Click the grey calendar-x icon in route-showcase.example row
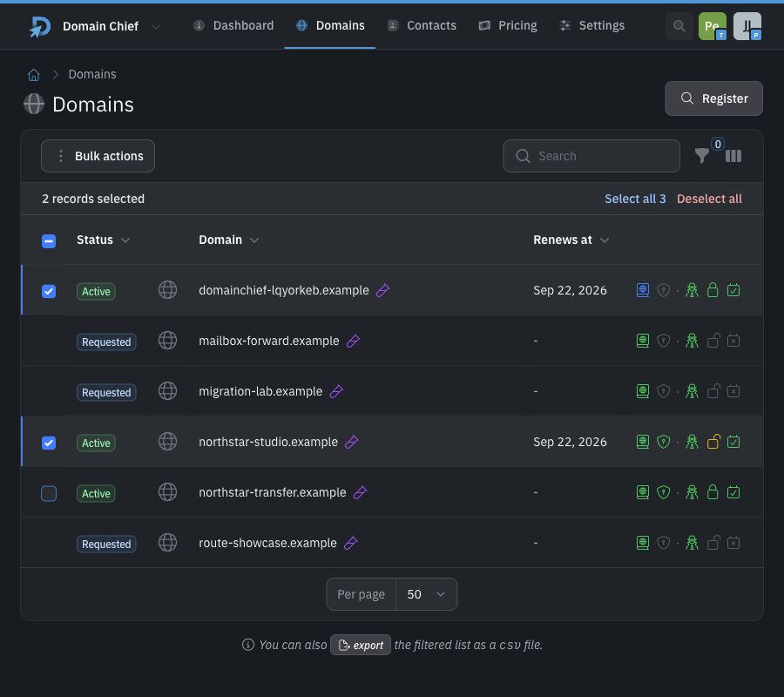784x697 pixels. [733, 543]
